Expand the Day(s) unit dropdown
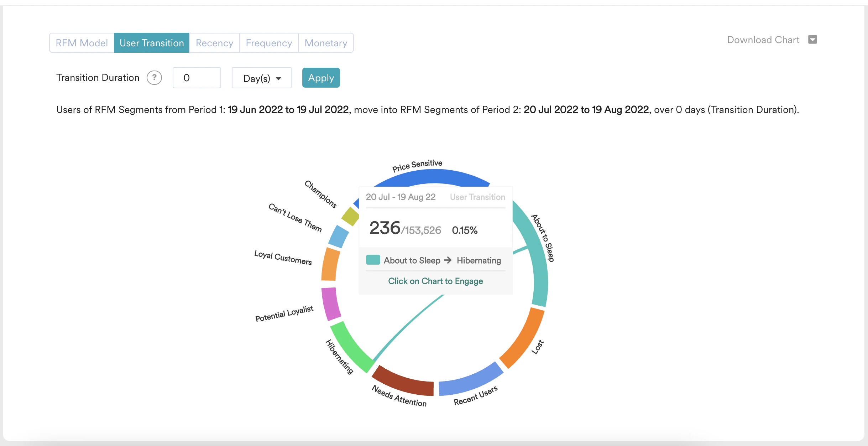The width and height of the screenshot is (868, 446). point(261,78)
